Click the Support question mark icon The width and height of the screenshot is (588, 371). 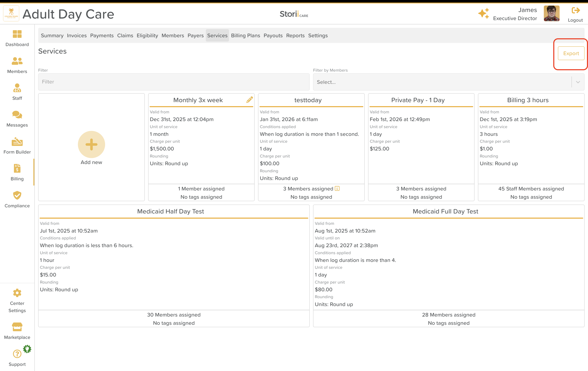point(17,354)
